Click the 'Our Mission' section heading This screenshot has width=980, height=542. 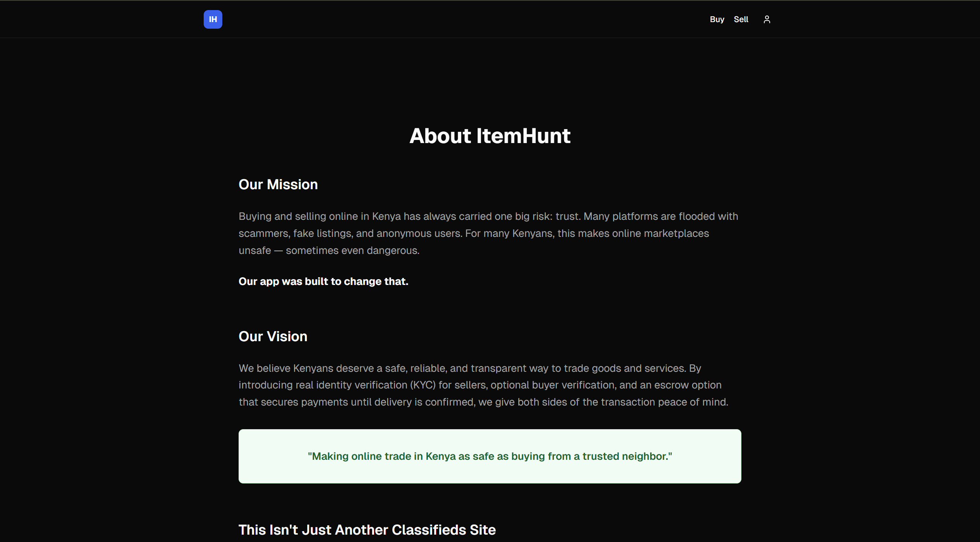(x=278, y=184)
